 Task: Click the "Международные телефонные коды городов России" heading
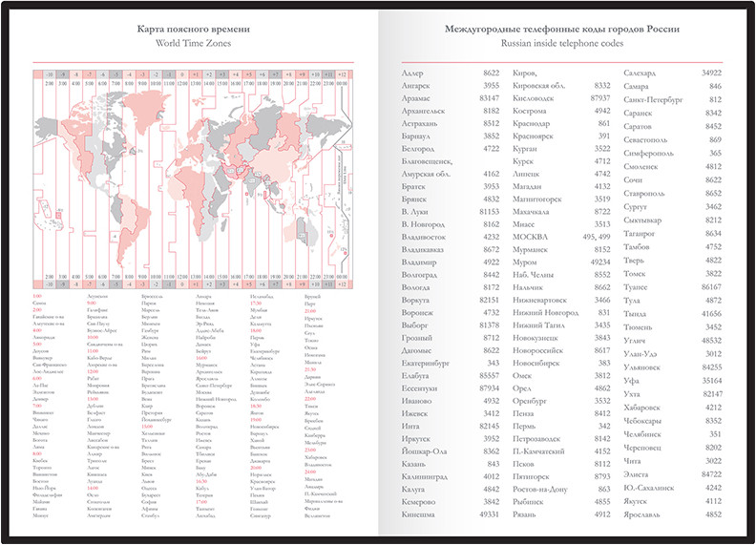pos(562,29)
